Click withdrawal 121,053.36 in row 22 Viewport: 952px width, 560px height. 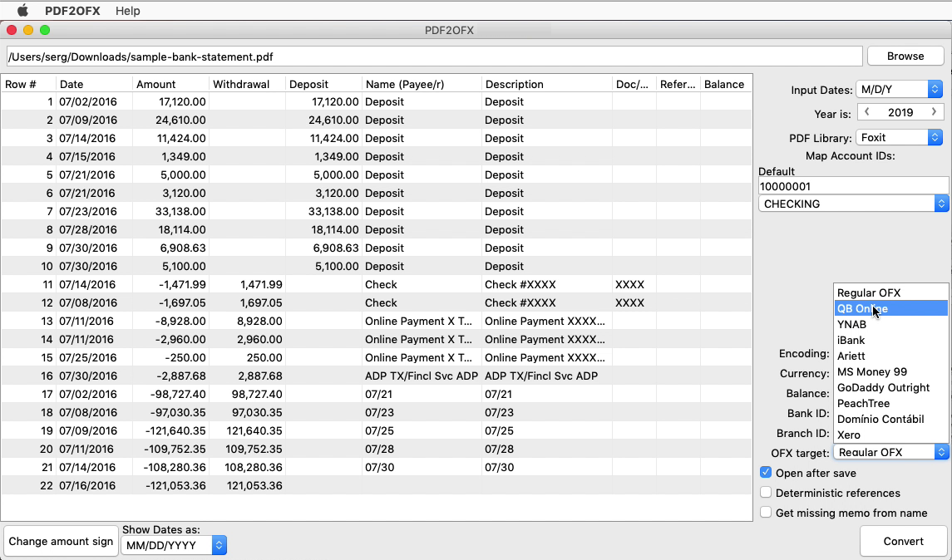[254, 485]
